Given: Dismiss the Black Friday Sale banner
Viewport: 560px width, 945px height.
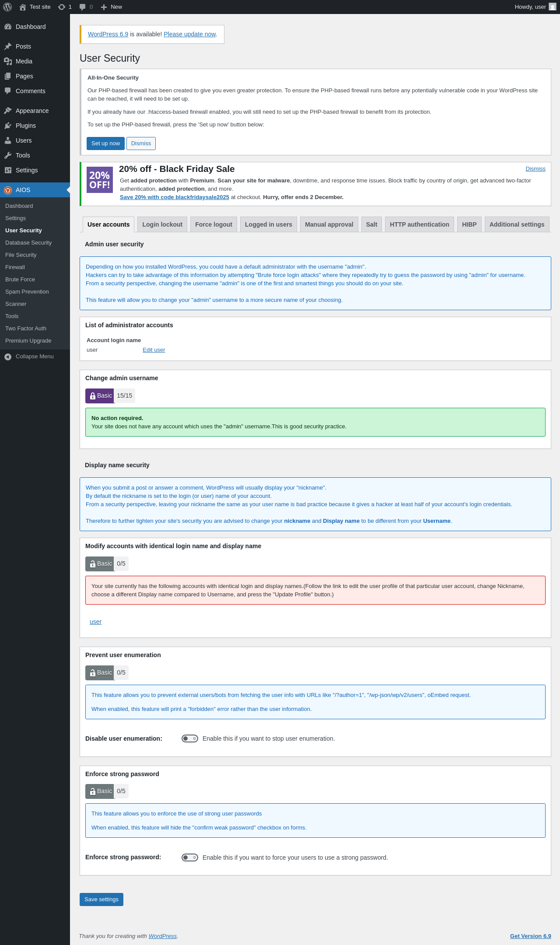Looking at the screenshot, I should point(535,169).
